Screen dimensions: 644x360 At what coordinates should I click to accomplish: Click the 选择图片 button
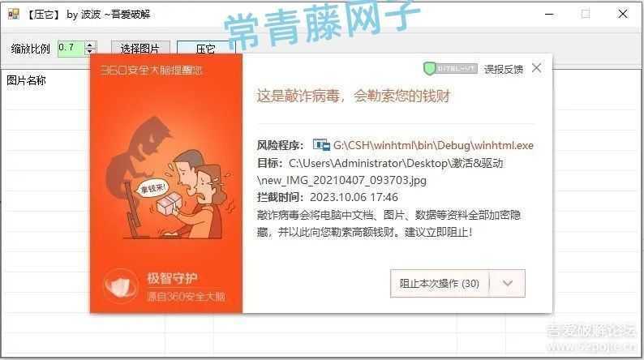[140, 49]
